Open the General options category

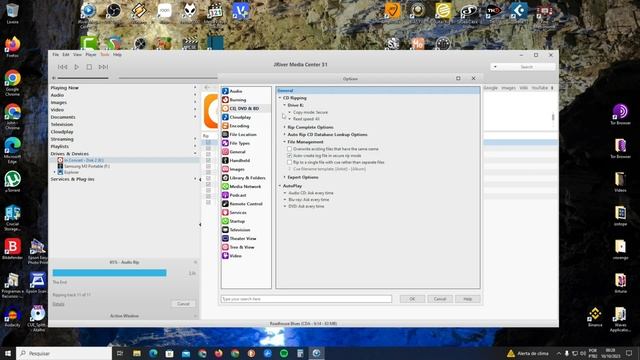pyautogui.click(x=237, y=151)
